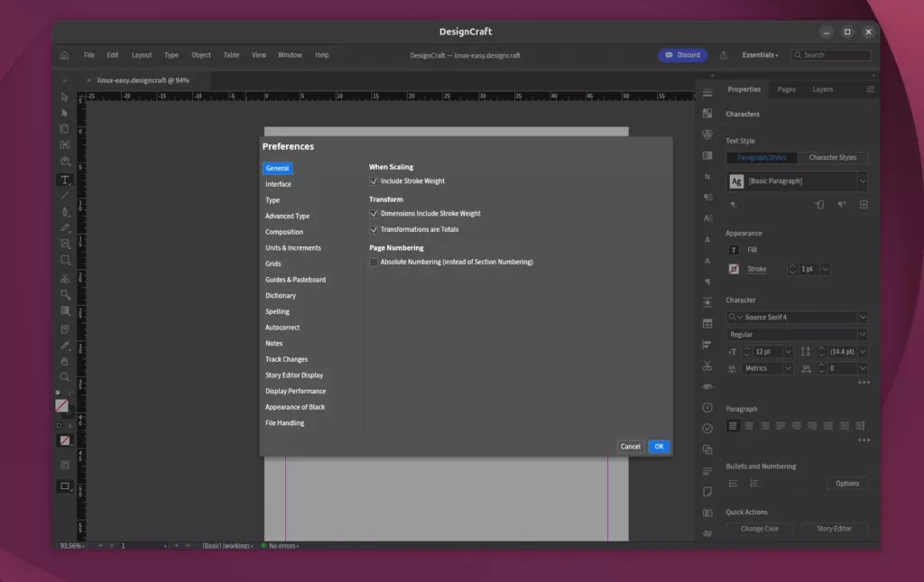This screenshot has height=582, width=924.
Task: Select the Rectangle Frame tool
Action: point(65,244)
